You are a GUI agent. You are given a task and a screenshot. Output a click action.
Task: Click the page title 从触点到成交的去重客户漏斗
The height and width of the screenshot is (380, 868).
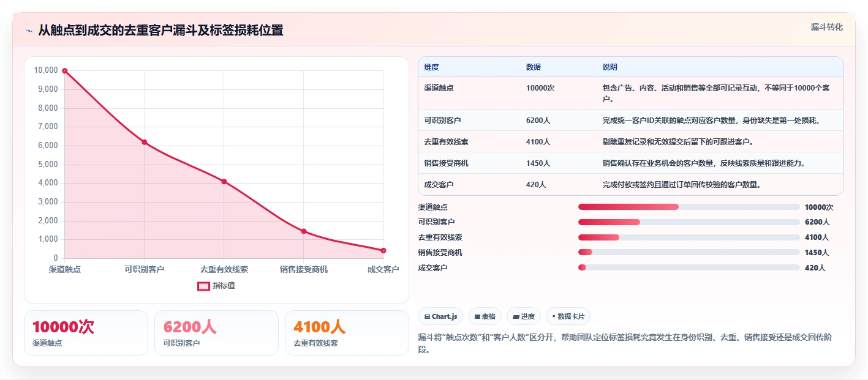tap(160, 31)
